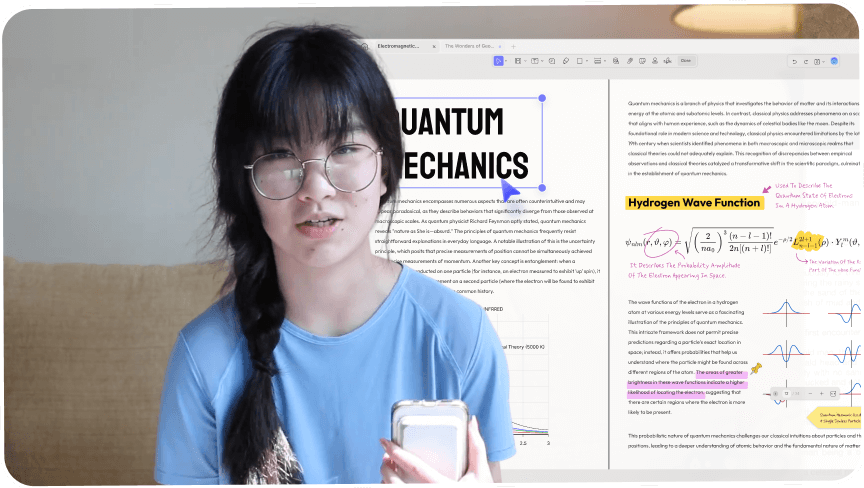864x488 pixels.
Task: Open the blue user avatar icon
Action: point(833,61)
